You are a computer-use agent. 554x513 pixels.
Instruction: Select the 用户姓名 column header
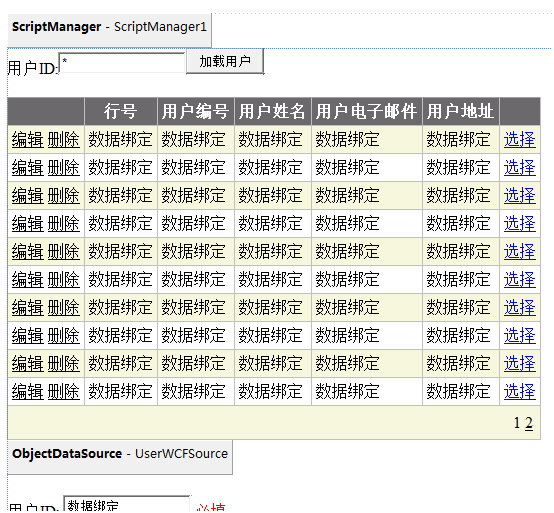(x=272, y=111)
